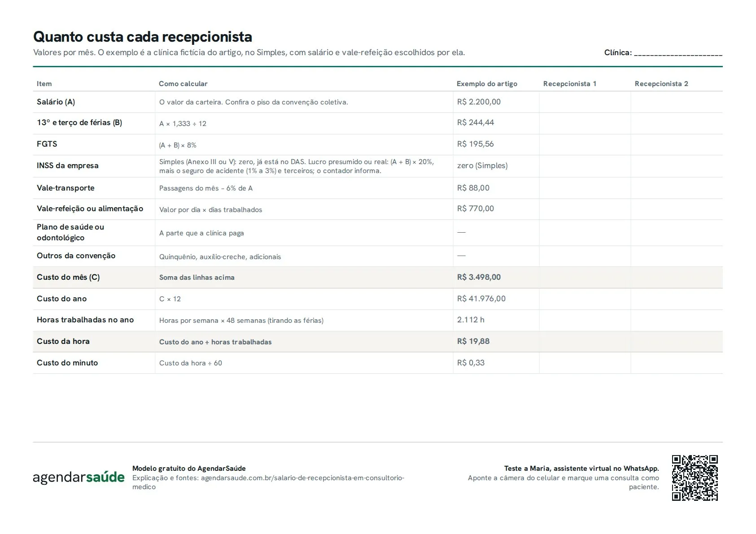Click the Recepcionista 1 Salário cell
The height and width of the screenshot is (534, 756).
[585, 102]
